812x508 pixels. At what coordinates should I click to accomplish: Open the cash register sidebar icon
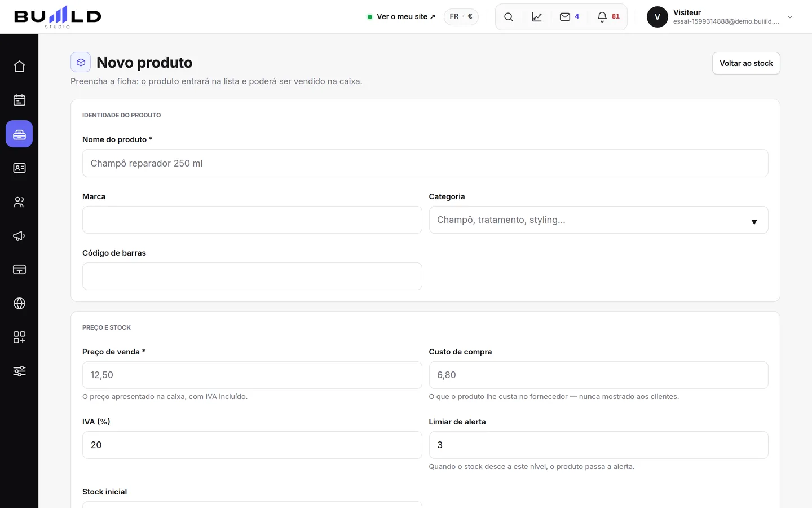pos(19,134)
